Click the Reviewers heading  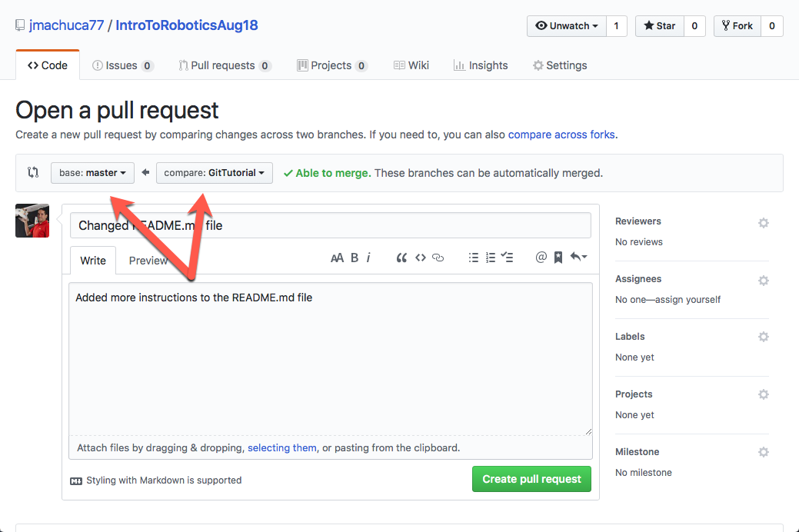click(x=638, y=221)
